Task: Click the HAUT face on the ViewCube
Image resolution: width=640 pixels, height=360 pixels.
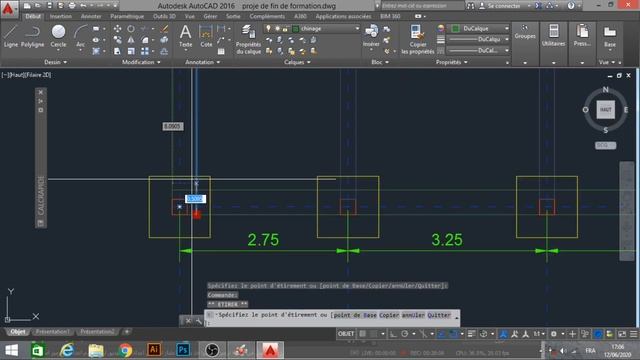Action: click(x=605, y=109)
